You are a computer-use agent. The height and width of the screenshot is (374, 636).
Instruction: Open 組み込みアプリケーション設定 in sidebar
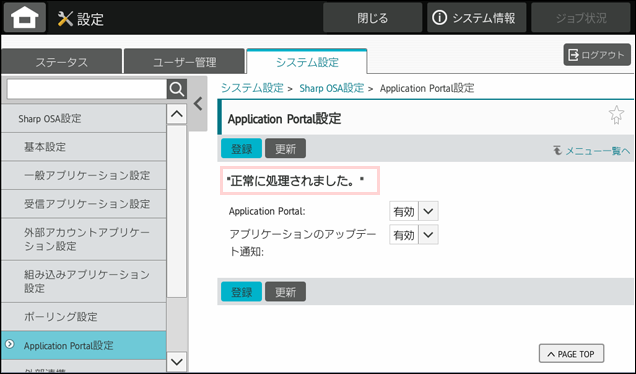[84, 282]
